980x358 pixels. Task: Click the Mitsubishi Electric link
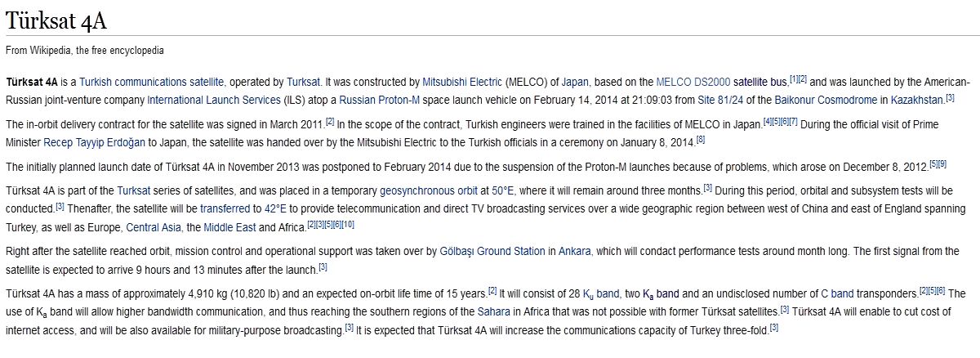tap(461, 82)
